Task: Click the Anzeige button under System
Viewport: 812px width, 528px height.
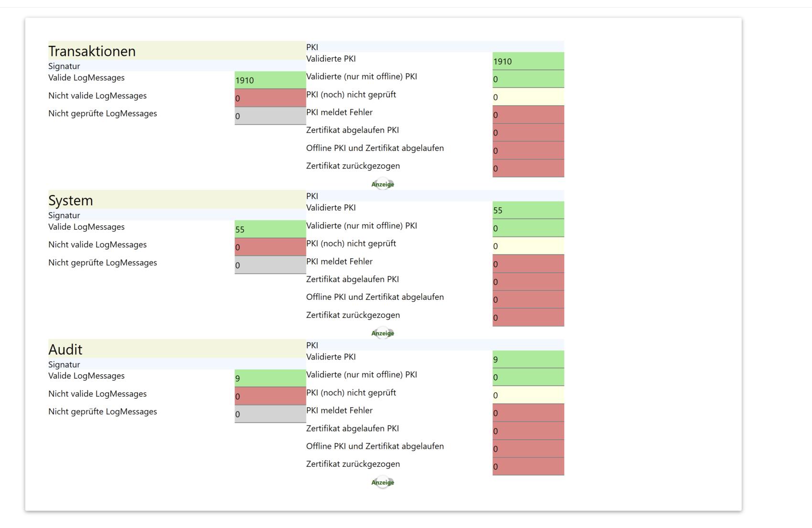Action: 383,333
